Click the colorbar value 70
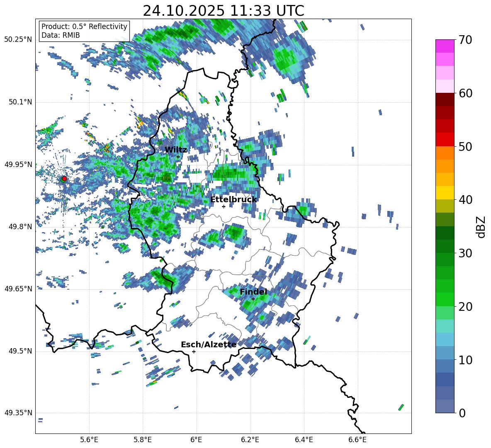Viewport: 491px width, 448px height. click(466, 40)
